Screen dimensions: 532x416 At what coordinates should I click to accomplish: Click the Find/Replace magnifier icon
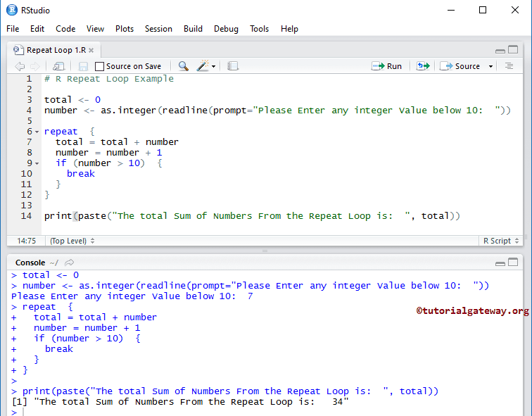183,66
